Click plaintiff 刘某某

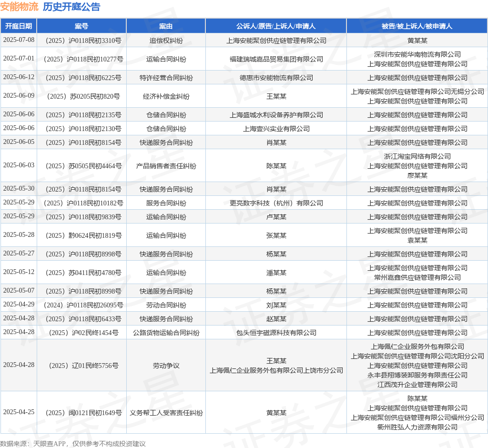[276, 305]
